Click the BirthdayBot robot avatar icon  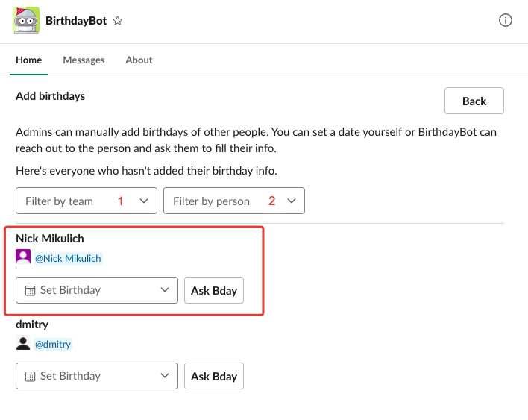26,20
